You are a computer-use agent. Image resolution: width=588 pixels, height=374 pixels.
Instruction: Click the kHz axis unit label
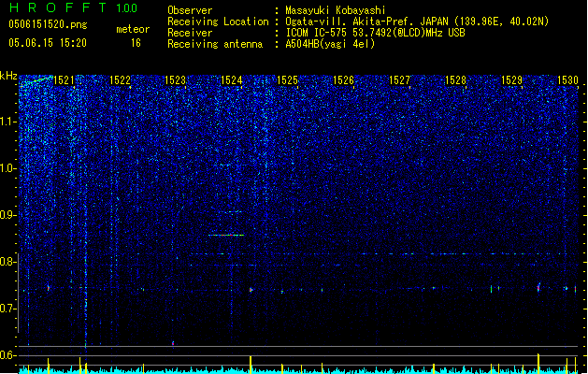8,76
